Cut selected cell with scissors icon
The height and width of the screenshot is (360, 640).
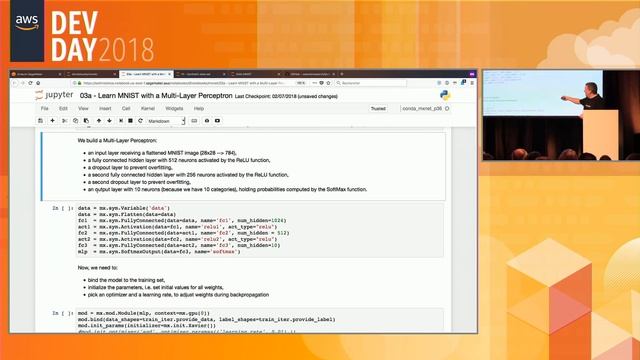coord(64,121)
